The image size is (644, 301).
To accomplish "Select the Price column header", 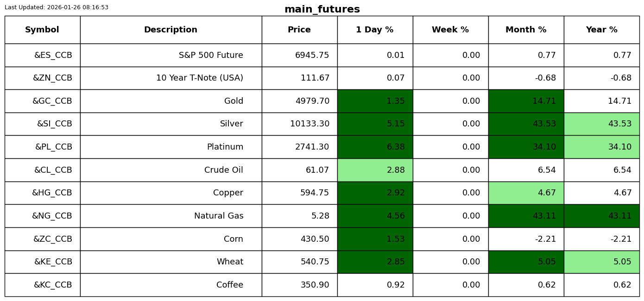I will 299,30.
